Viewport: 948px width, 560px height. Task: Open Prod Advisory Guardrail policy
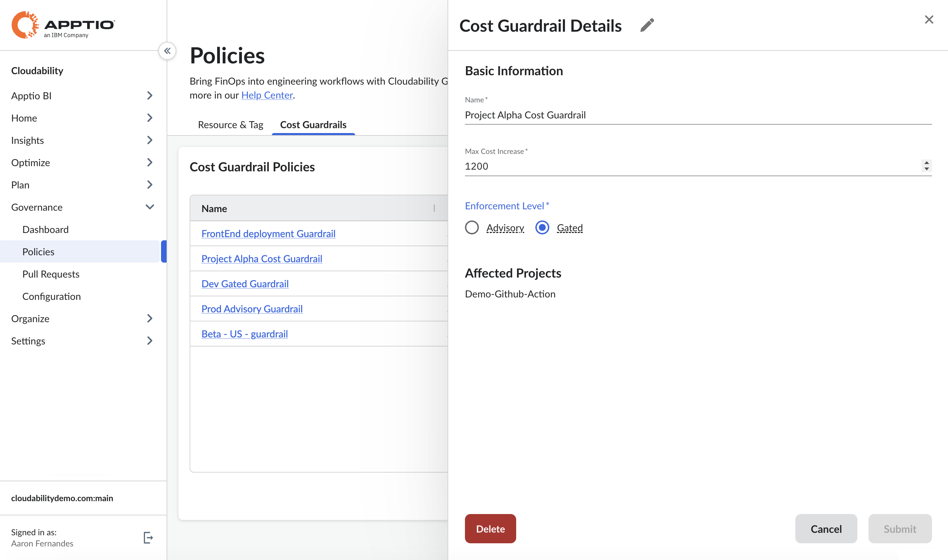click(x=252, y=309)
